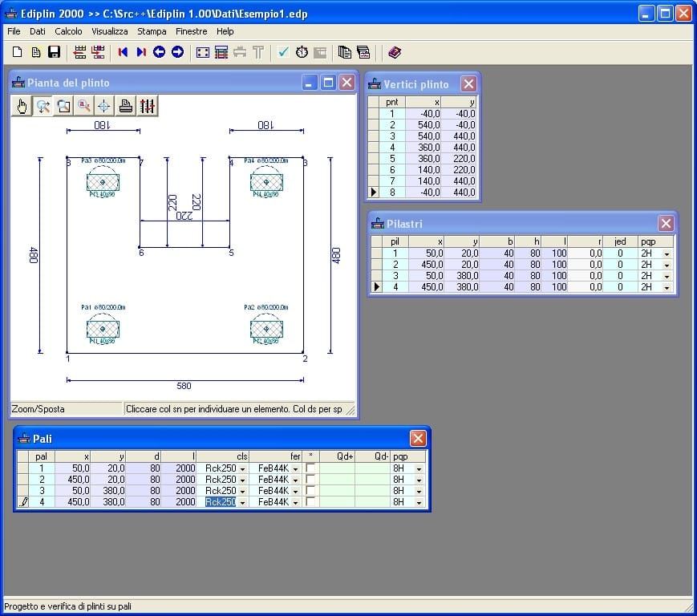Open the Calcolo menu
The image size is (697, 616).
[68, 31]
